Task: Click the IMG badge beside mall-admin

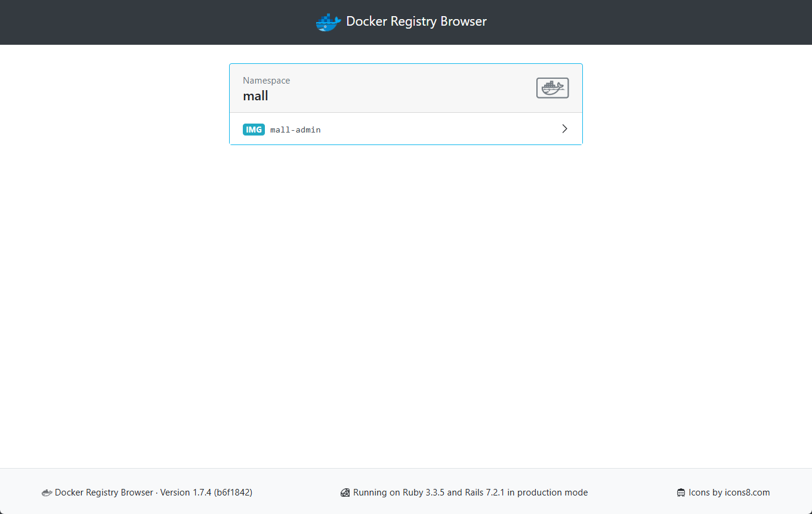Action: pos(254,130)
